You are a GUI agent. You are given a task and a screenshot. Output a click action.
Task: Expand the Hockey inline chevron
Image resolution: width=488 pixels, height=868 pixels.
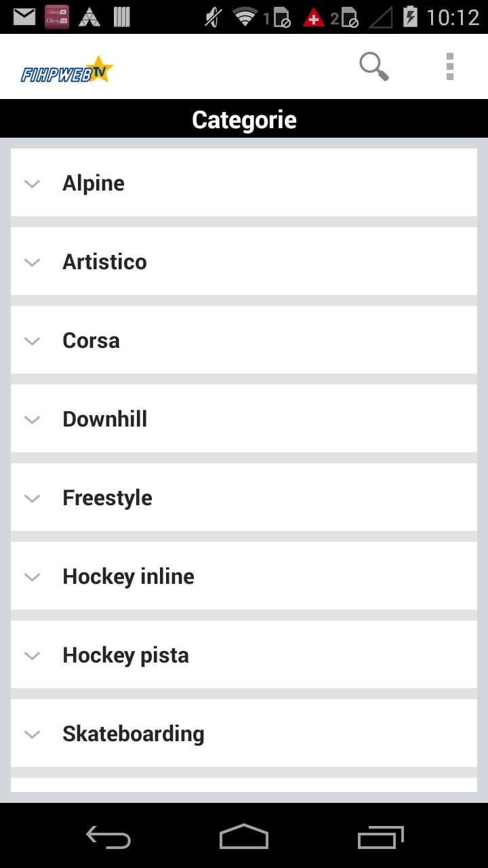[x=33, y=576]
